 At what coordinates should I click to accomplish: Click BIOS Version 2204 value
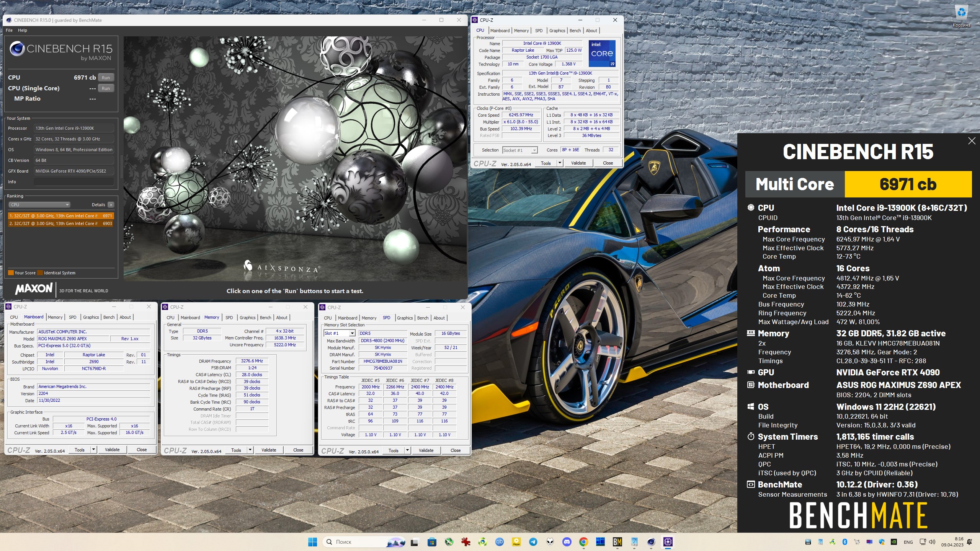94,393
